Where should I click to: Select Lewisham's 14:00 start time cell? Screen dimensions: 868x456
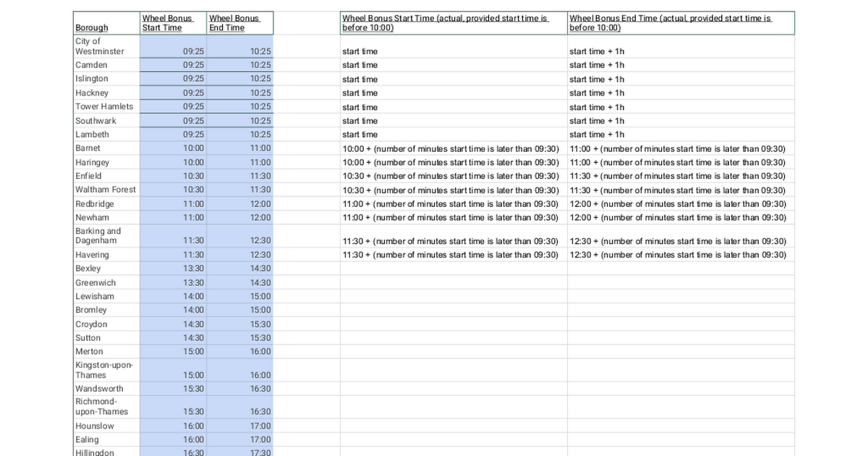click(x=173, y=296)
